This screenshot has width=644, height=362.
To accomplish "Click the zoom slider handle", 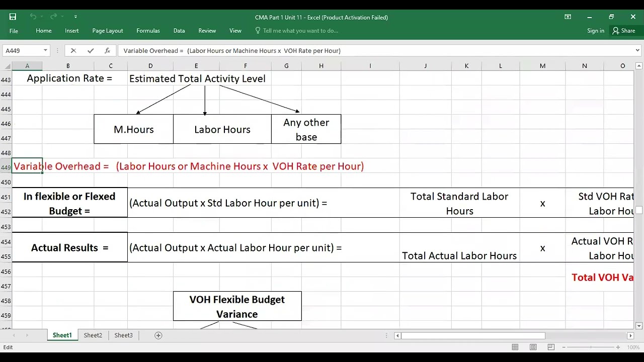I will pyautogui.click(x=591, y=347).
